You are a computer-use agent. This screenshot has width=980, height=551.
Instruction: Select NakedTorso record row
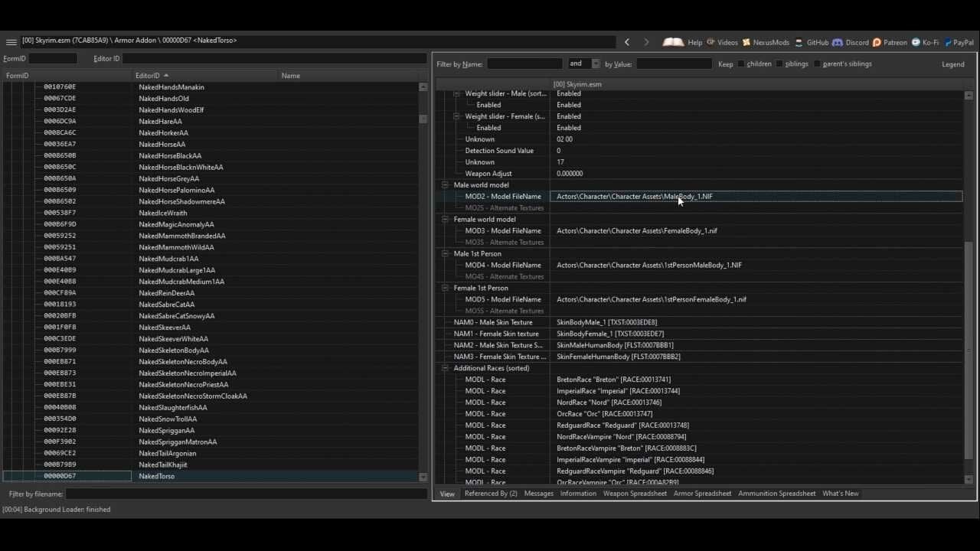click(x=211, y=476)
